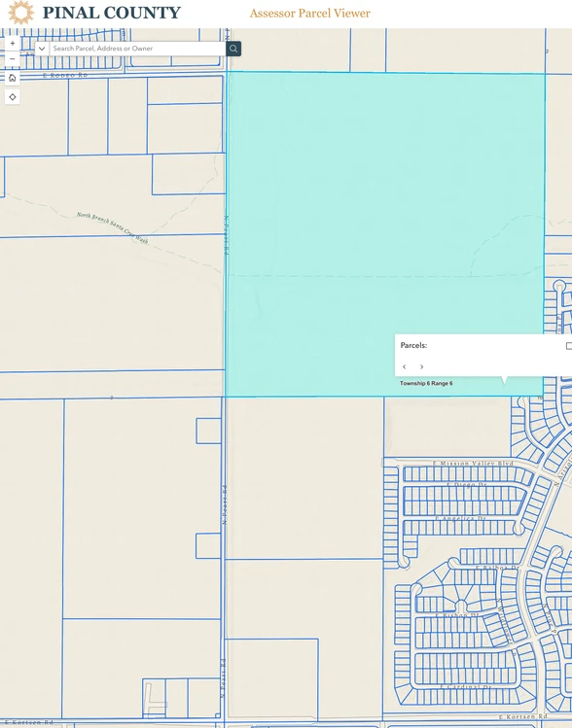This screenshot has height=728, width=572.
Task: Find my location with the locate icon
Action: pos(12,97)
